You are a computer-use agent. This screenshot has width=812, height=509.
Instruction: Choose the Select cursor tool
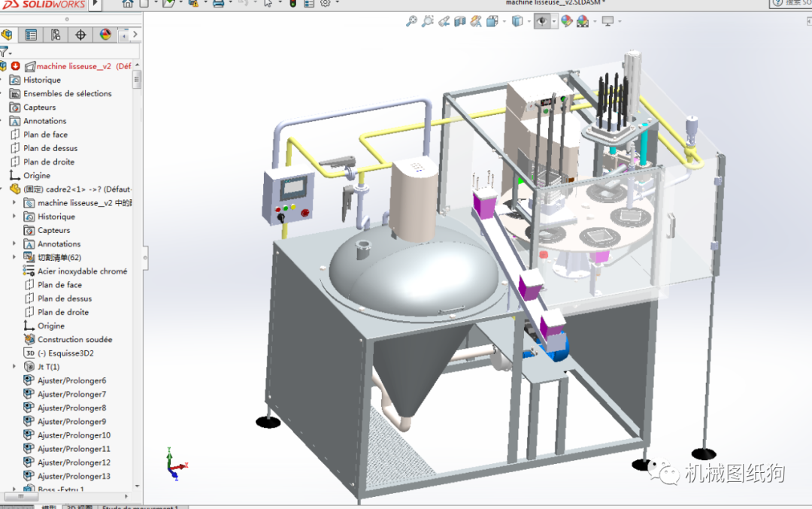tap(268, 3)
